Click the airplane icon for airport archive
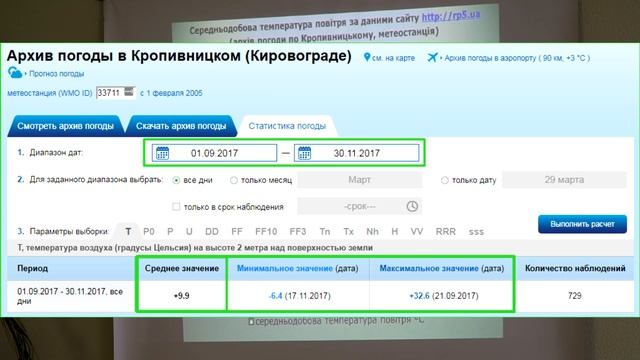Image resolution: width=640 pixels, height=360 pixels. (433, 58)
